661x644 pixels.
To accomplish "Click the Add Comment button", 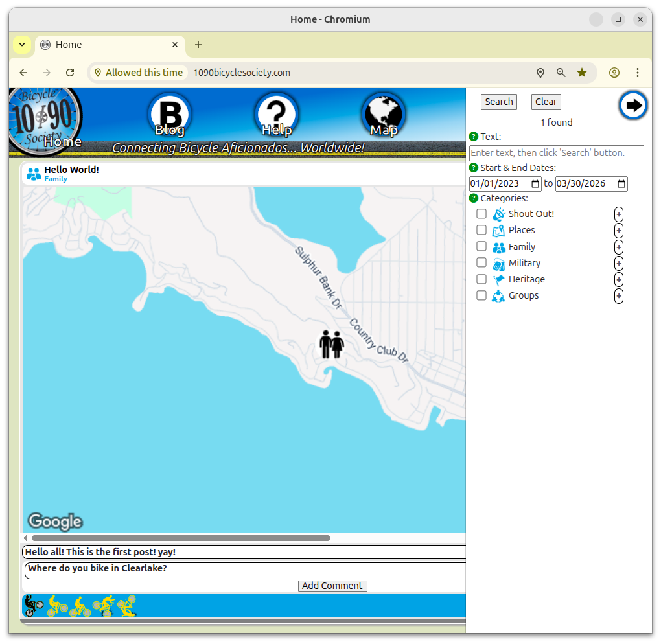I will coord(332,586).
